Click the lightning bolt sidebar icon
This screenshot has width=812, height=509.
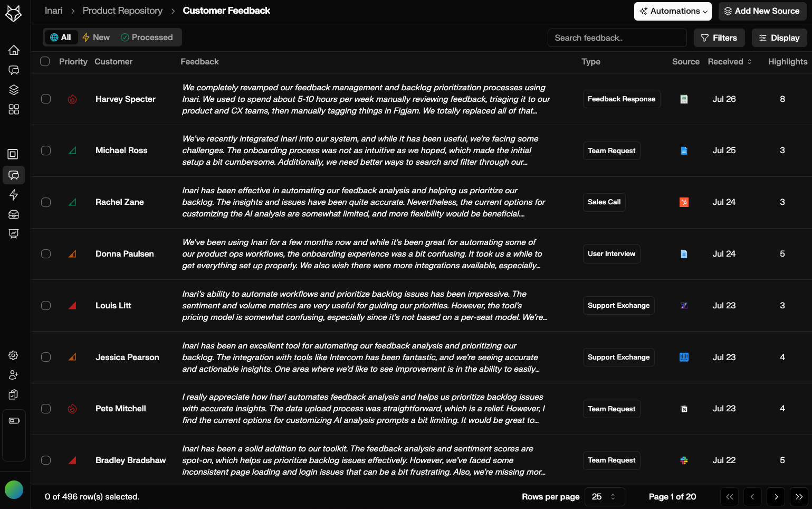click(x=14, y=195)
